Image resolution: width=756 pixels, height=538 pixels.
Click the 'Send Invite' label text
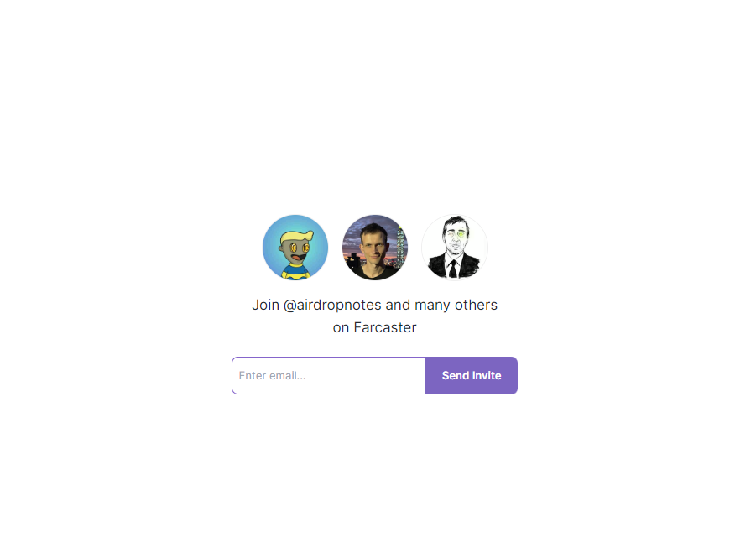[x=472, y=375]
